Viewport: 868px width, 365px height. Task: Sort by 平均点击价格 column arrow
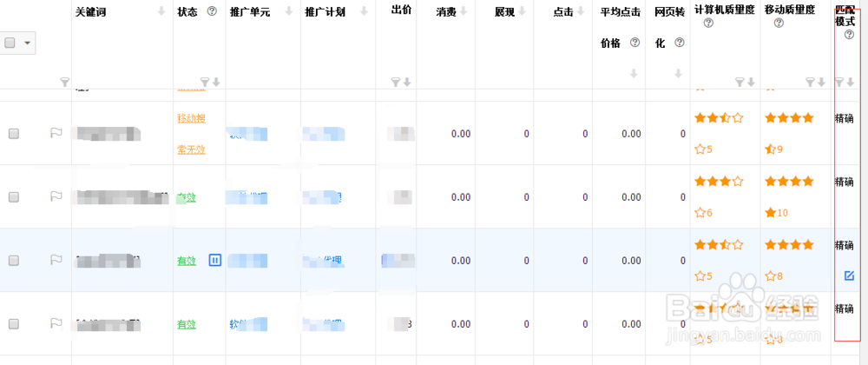pos(635,74)
